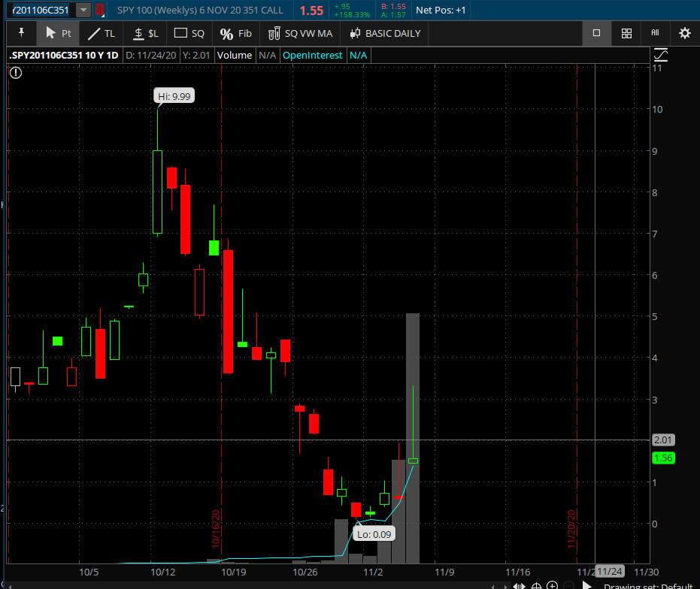Click the Y: 2.01 readout
Viewport: 700px width, 589px height.
196,56
